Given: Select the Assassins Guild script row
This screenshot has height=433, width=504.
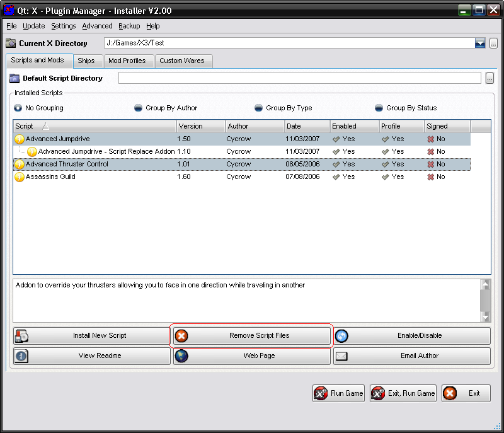Looking at the screenshot, I should point(242,177).
